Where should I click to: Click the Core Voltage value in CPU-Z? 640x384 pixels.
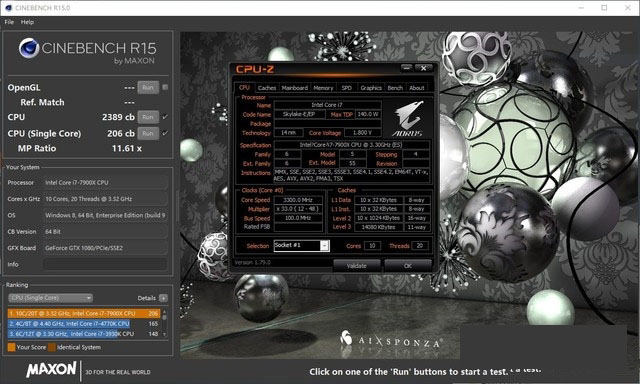[363, 133]
